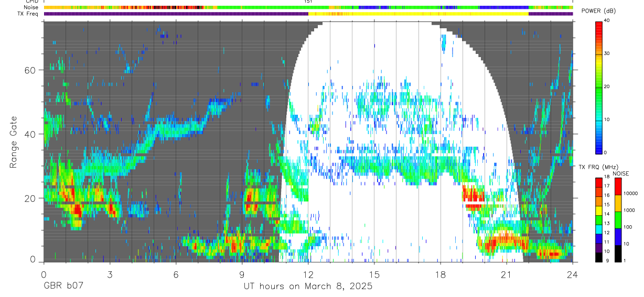Click the main range-time power plot area
Viewport: 644px width, 297px height.
tap(308, 141)
